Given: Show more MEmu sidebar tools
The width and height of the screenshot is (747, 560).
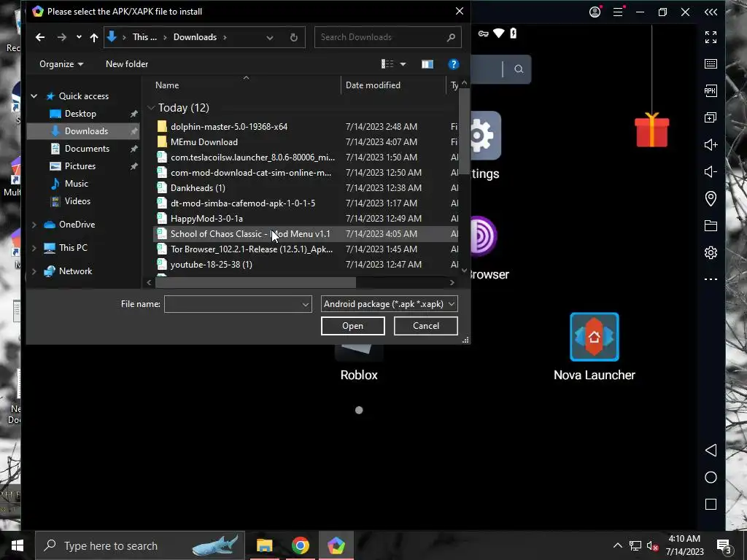Looking at the screenshot, I should [711, 279].
